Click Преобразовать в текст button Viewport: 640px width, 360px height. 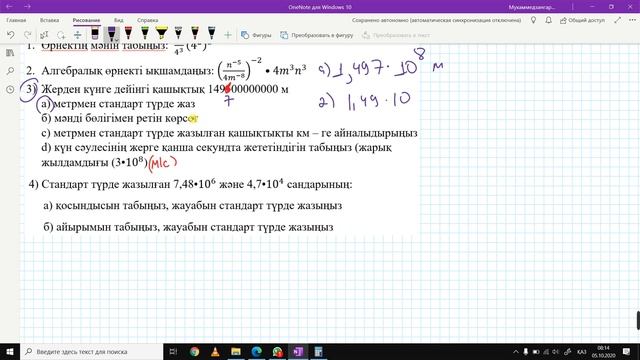[x=396, y=35]
